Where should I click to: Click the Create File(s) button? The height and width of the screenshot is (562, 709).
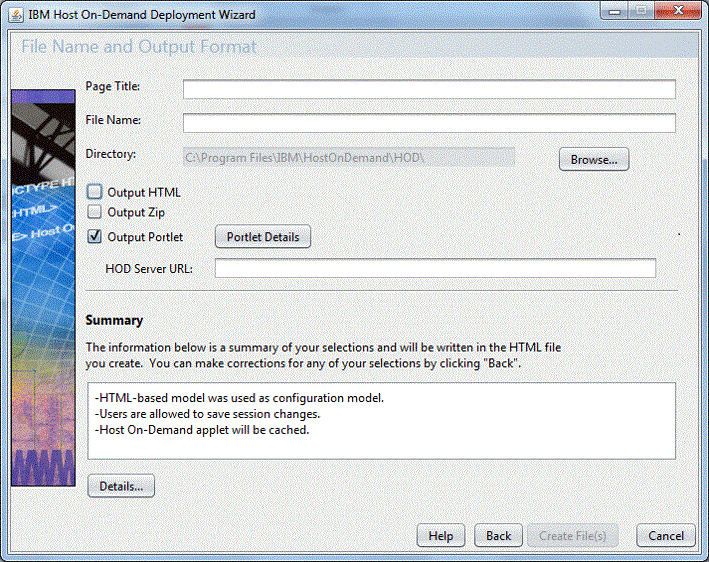click(x=572, y=536)
